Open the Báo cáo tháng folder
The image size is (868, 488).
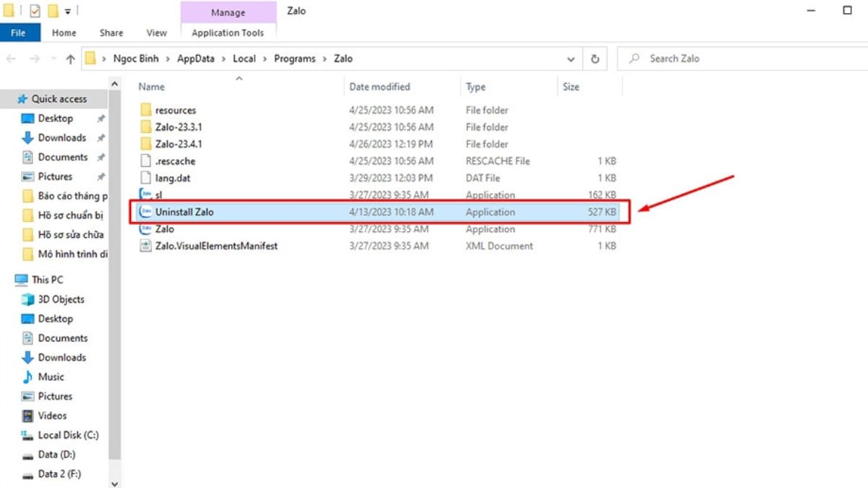64,197
